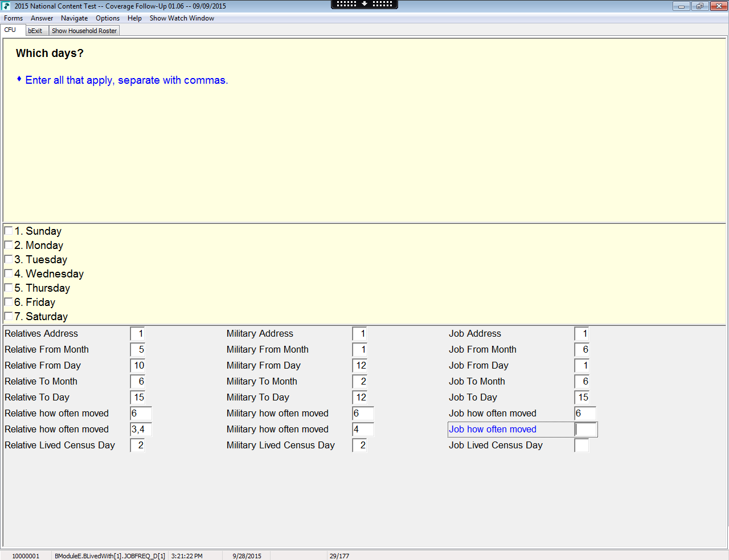Open the Forms menu
This screenshot has height=560, width=729.
click(x=13, y=18)
